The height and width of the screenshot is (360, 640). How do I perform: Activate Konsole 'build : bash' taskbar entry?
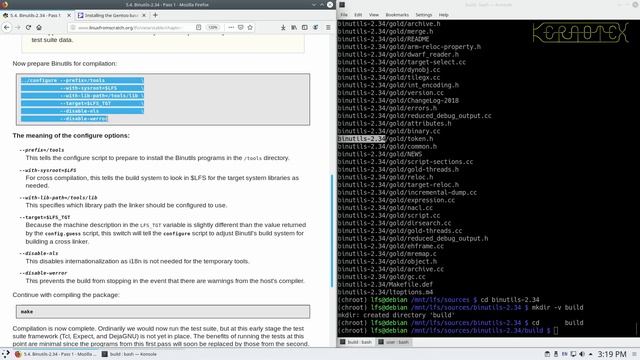[x=129, y=354]
